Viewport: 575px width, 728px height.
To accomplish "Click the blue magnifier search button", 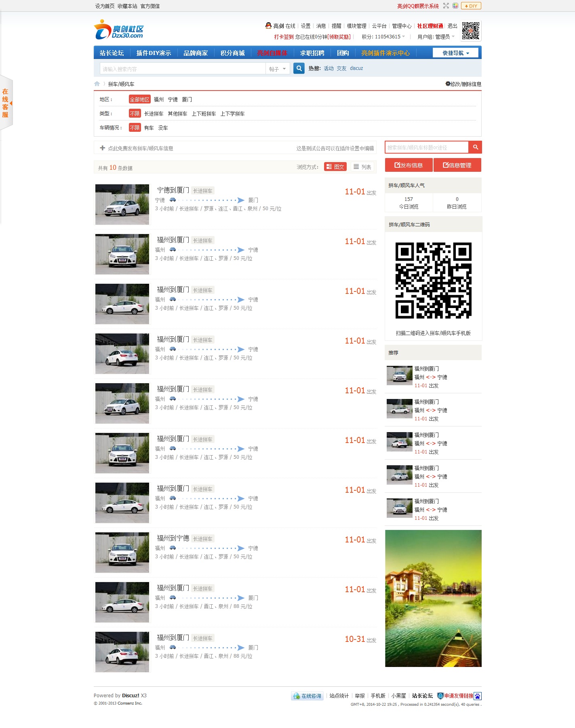I will (x=299, y=68).
